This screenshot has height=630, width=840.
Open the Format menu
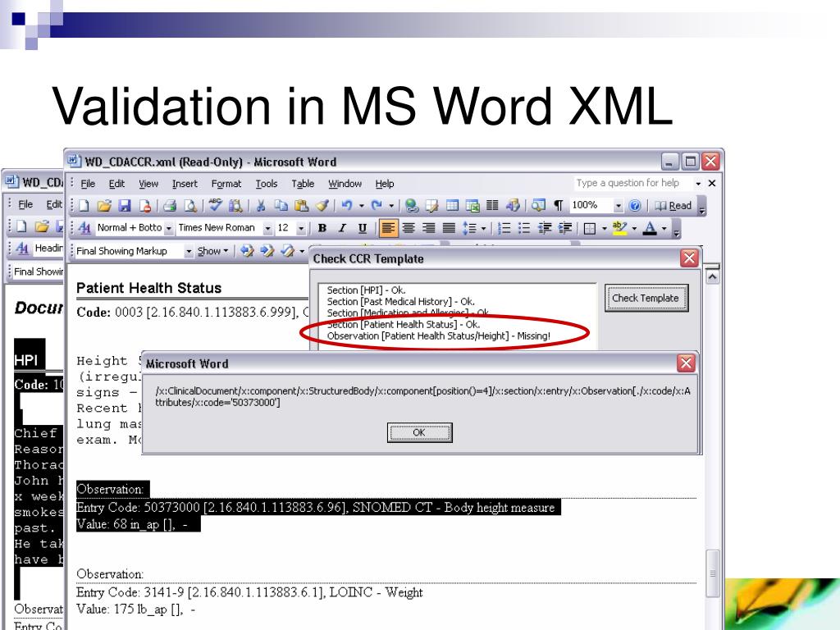226,184
